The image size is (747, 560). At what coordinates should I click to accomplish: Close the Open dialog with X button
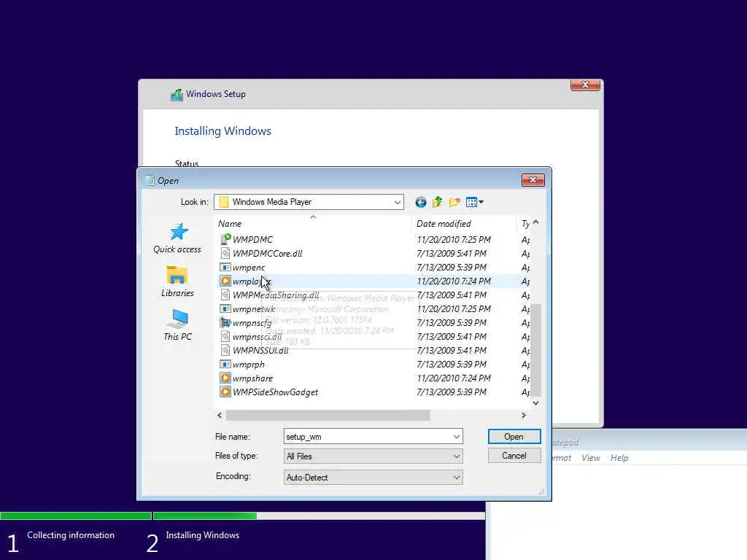[533, 180]
